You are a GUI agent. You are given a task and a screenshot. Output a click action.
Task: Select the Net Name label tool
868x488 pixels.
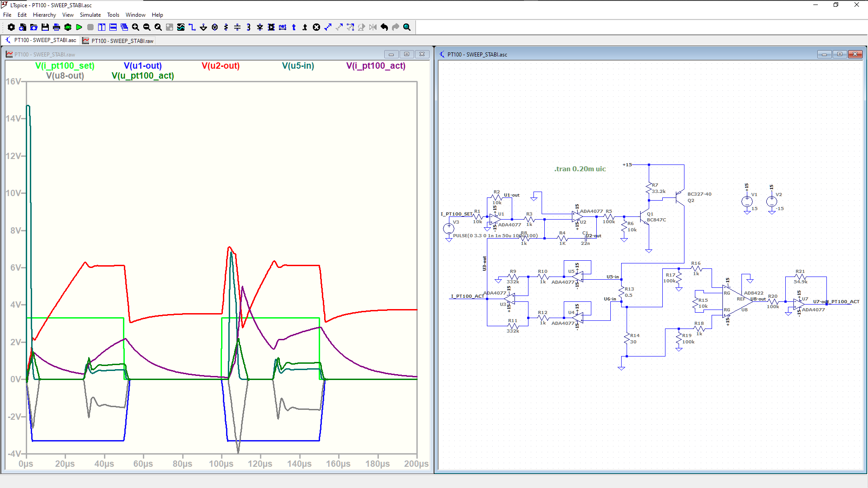tap(283, 27)
